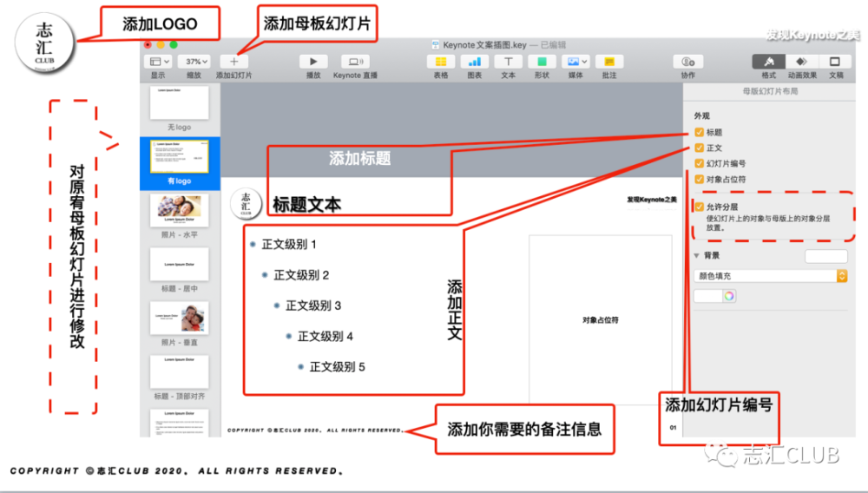
Task: Click the 标题文本 title placeholder
Action: pos(306,205)
